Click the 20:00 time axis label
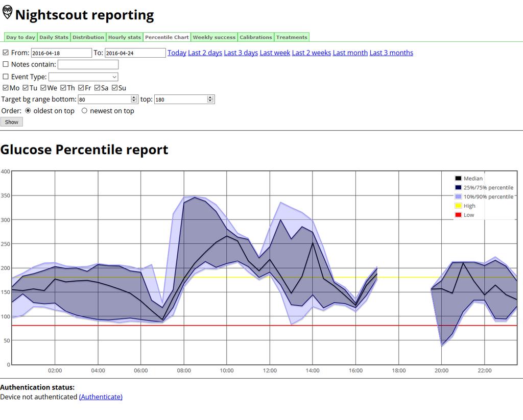Viewport: 523px width, 420px height. tap(441, 370)
